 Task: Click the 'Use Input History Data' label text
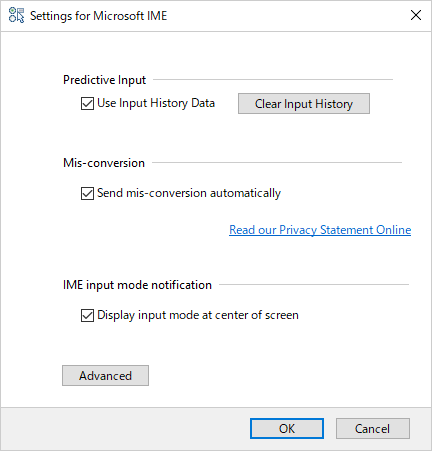(x=156, y=103)
